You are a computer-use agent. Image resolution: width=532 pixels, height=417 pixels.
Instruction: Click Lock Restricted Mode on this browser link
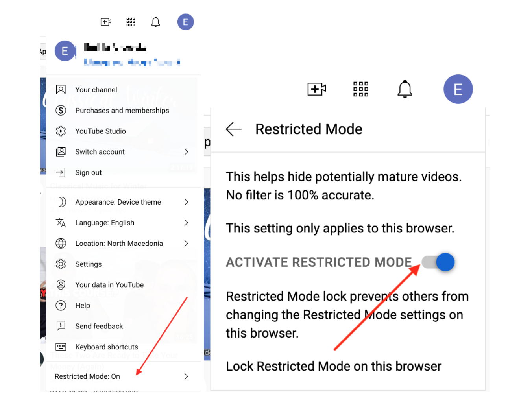point(334,366)
